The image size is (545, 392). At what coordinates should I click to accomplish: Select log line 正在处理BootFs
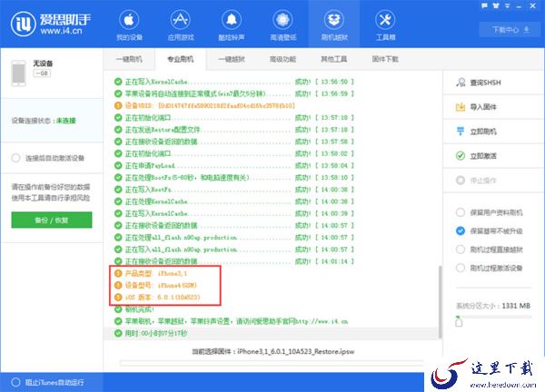[x=233, y=178]
